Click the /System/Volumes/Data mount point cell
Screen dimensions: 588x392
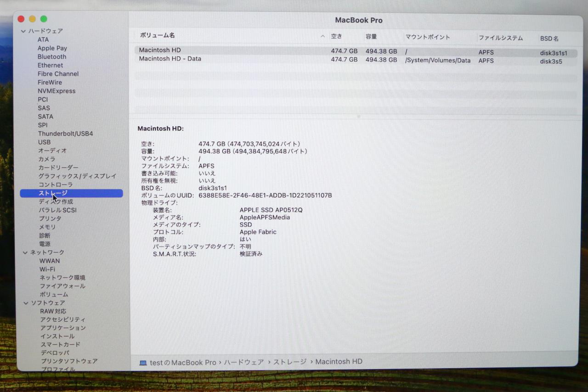pos(438,61)
